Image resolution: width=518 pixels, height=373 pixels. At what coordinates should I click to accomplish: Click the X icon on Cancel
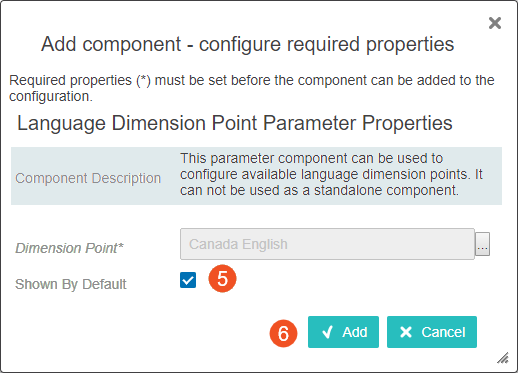(406, 332)
